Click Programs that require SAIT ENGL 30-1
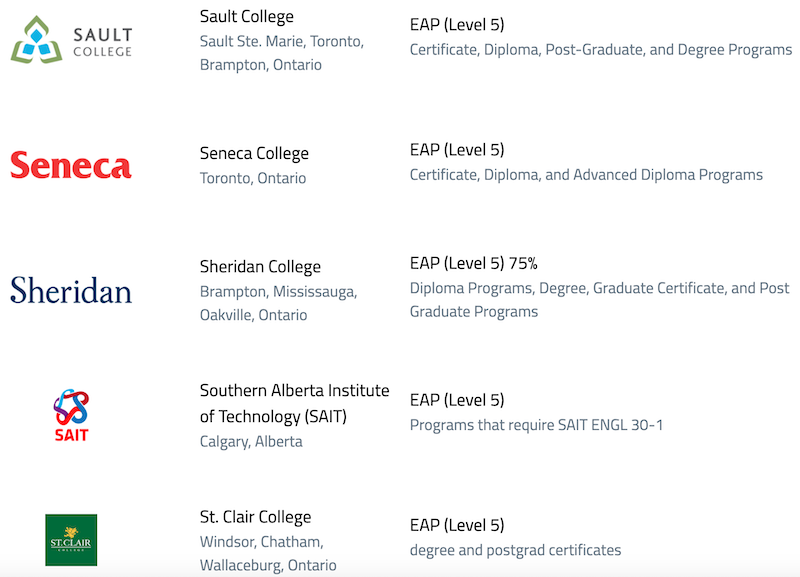The image size is (800, 577). [536, 425]
